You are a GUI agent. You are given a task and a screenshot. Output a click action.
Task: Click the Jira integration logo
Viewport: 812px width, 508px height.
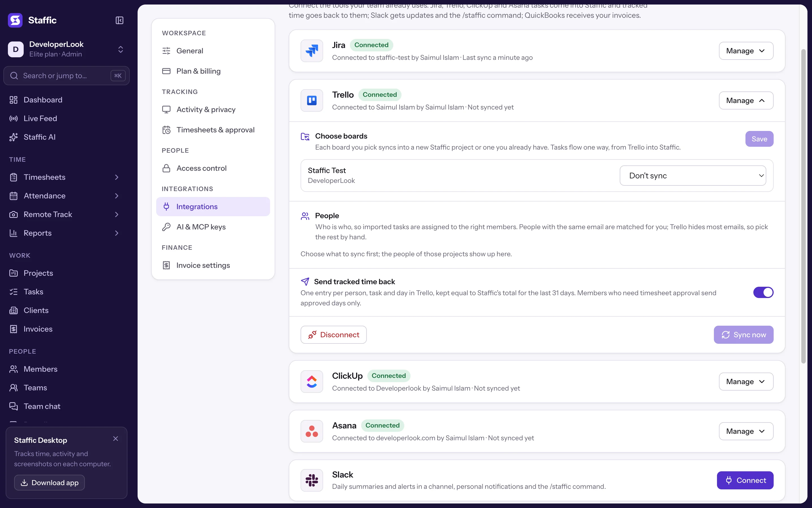[x=312, y=51]
